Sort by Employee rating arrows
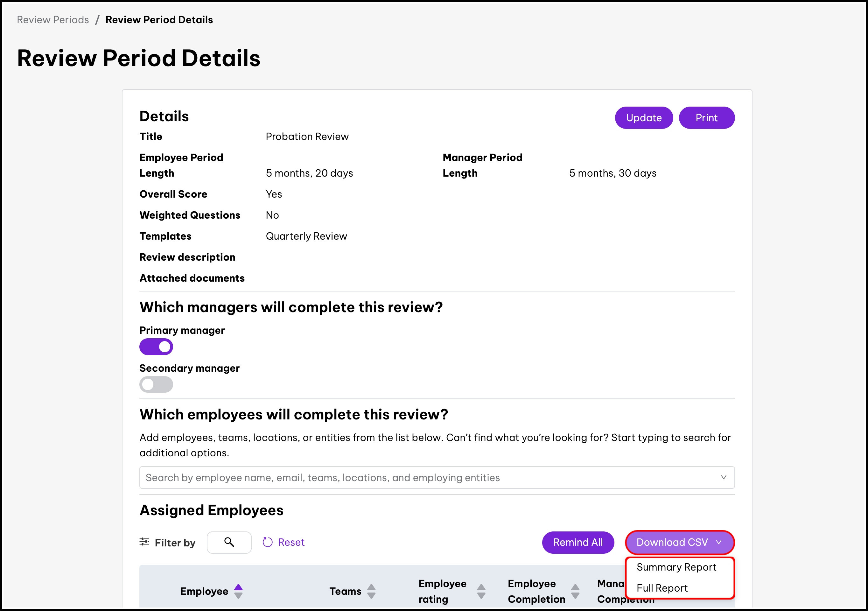 [x=481, y=591]
